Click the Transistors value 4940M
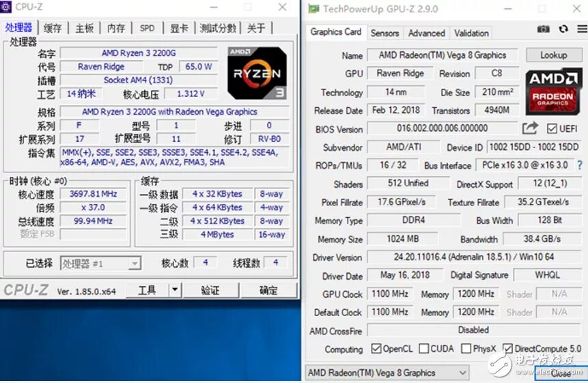 click(x=497, y=110)
